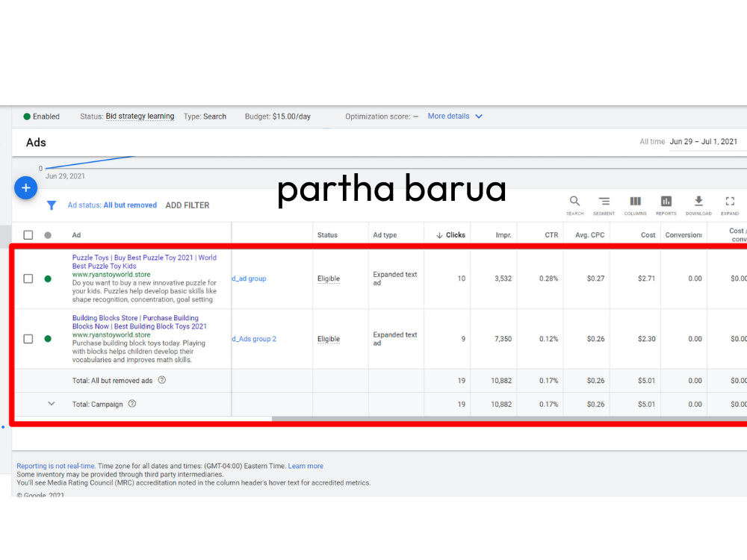Image resolution: width=747 pixels, height=560 pixels.
Task: Click the horizontal table scrollbar
Action: 509,419
